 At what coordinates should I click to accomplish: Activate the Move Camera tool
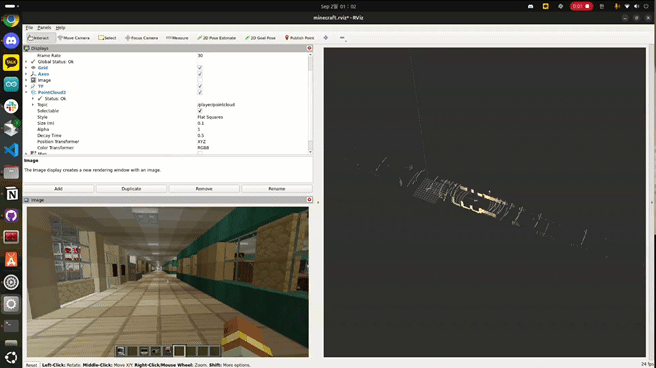pyautogui.click(x=74, y=38)
